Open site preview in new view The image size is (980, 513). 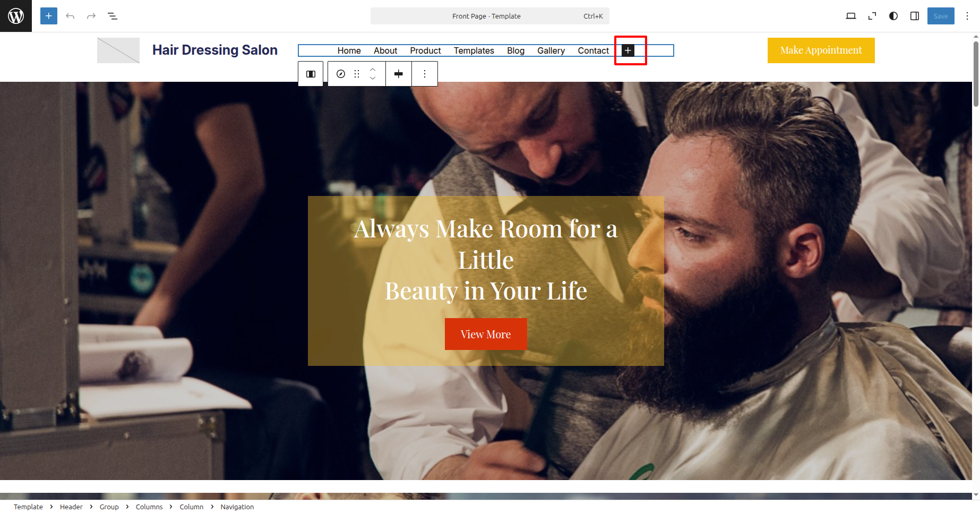coord(872,16)
